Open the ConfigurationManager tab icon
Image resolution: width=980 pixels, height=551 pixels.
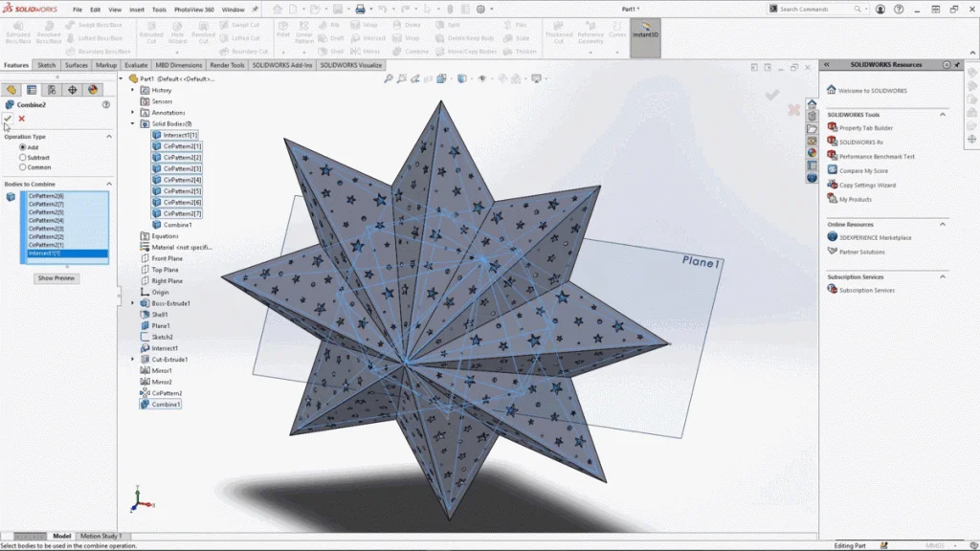[52, 90]
